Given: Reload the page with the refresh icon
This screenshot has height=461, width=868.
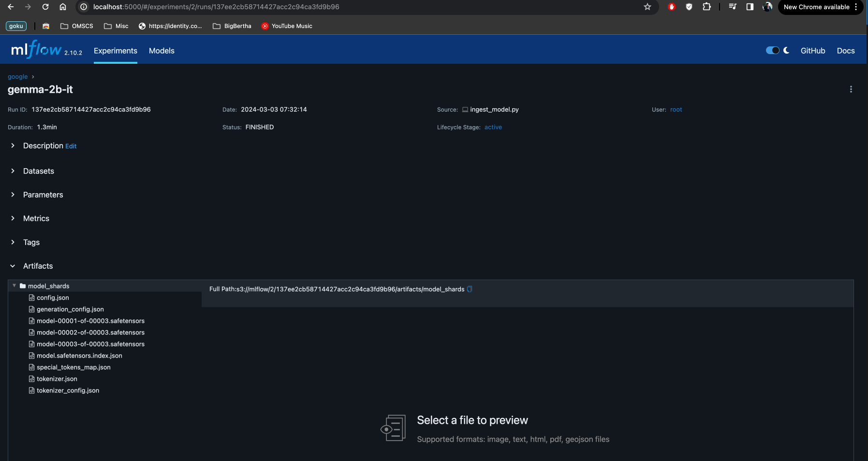Looking at the screenshot, I should [45, 7].
